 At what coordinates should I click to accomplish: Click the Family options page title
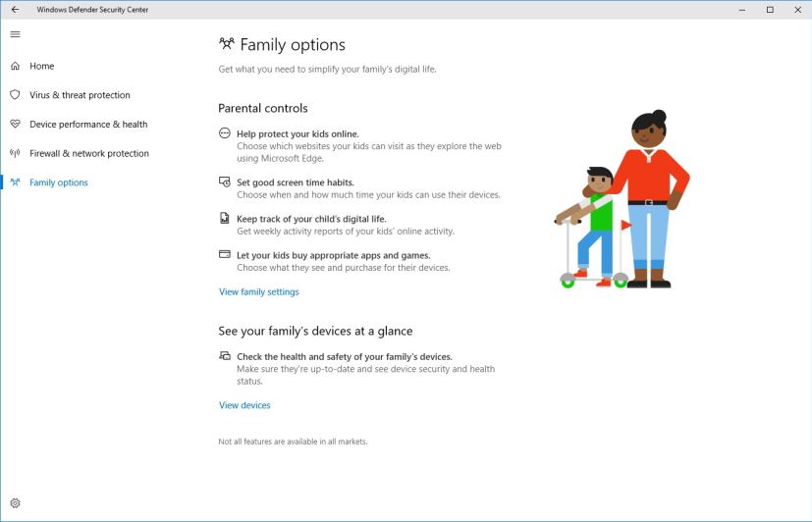pos(293,45)
